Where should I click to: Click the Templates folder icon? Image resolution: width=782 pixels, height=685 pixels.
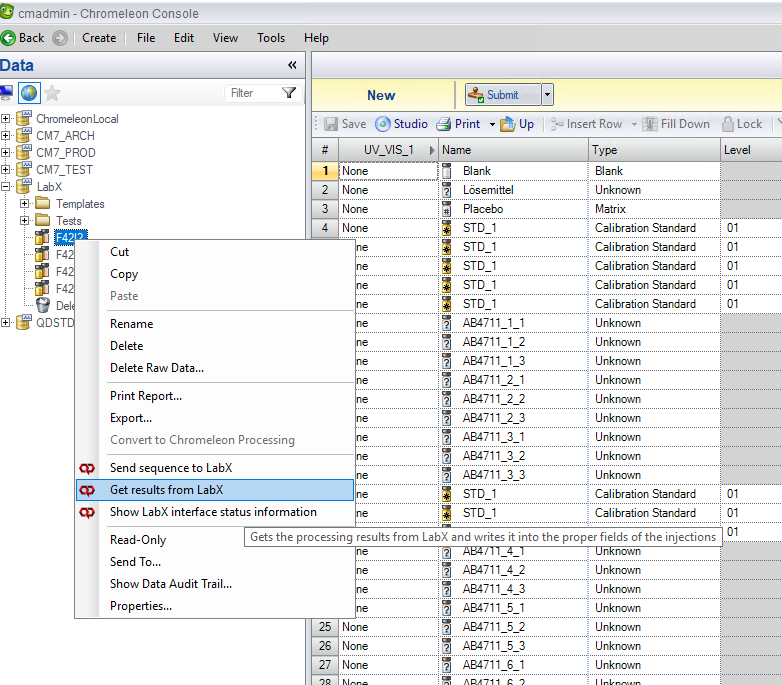tap(43, 203)
